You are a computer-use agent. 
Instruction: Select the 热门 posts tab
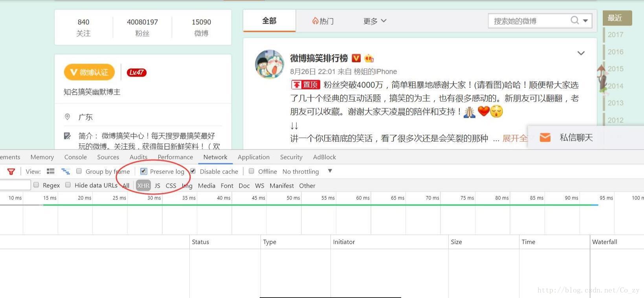[x=323, y=21]
